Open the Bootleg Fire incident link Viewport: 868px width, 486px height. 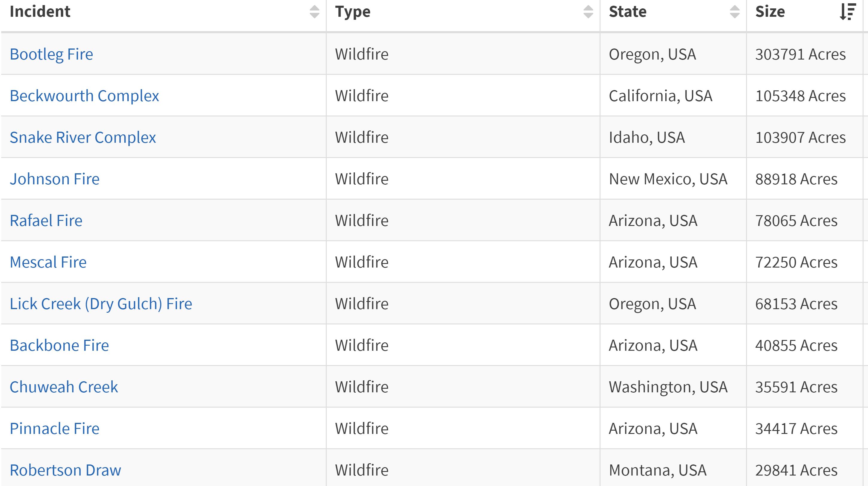click(x=51, y=54)
